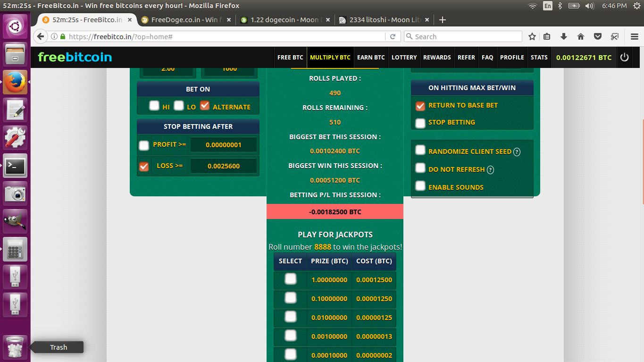Check the HI bet option
Viewport: 644px width, 362px height.
(x=154, y=106)
